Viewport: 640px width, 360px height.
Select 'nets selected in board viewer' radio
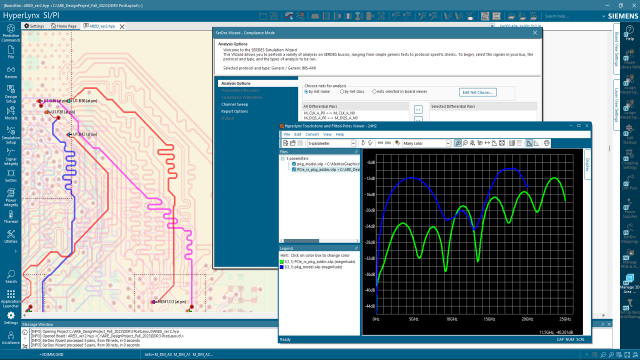click(x=374, y=92)
